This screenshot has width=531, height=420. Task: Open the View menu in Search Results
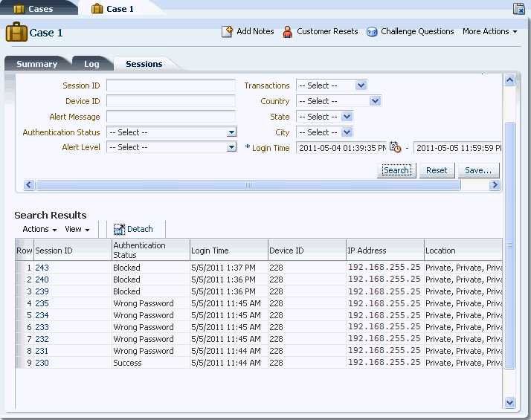[x=77, y=229]
